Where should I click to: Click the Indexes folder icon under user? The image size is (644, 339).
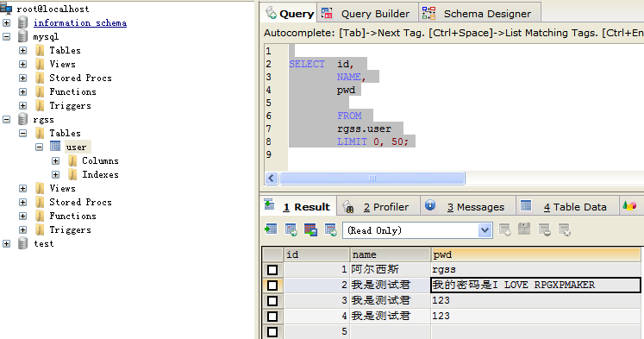pyautogui.click(x=72, y=174)
